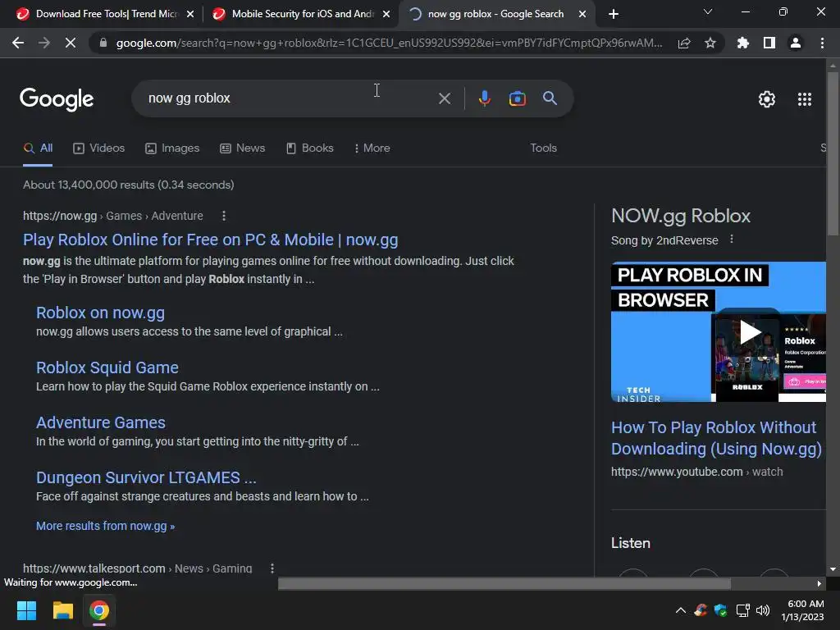The width and height of the screenshot is (840, 630).
Task: Click the talkesport.com News Gaming breadcrumb
Action: pos(137,568)
